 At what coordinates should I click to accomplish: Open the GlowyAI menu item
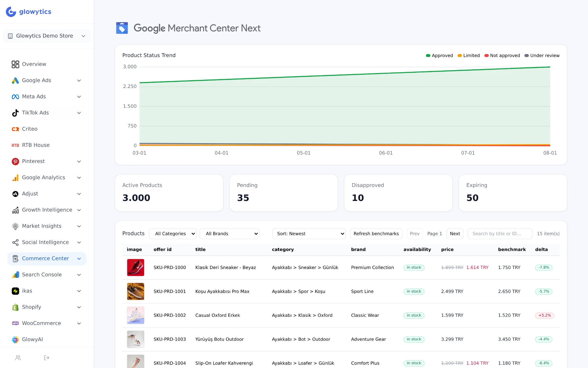coord(47,340)
